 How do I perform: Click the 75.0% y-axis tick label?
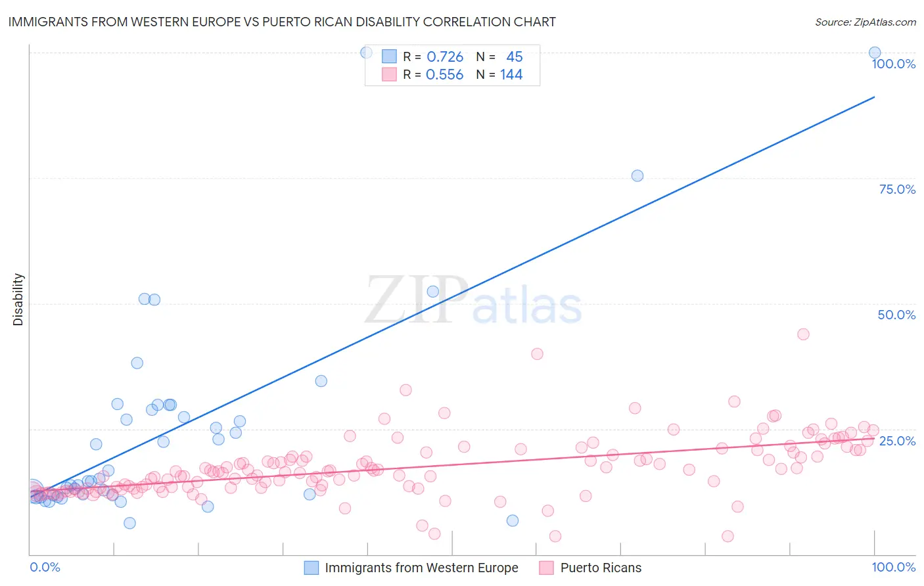click(897, 189)
